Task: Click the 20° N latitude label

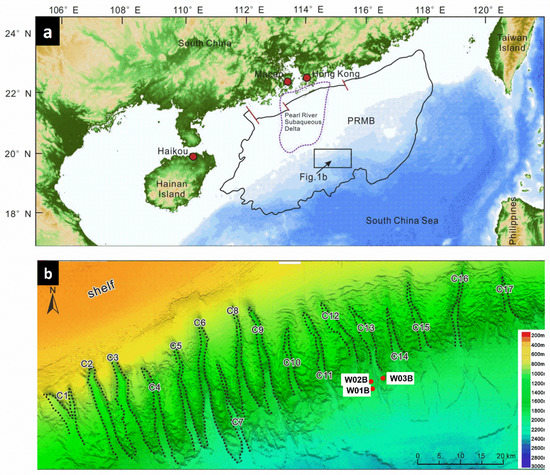Action: 18,154
